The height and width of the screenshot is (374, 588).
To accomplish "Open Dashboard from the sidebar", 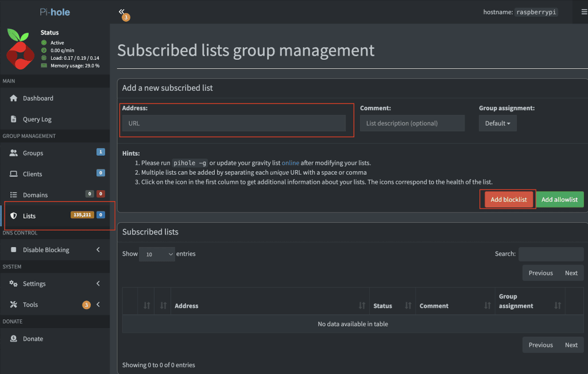I will coord(55,98).
